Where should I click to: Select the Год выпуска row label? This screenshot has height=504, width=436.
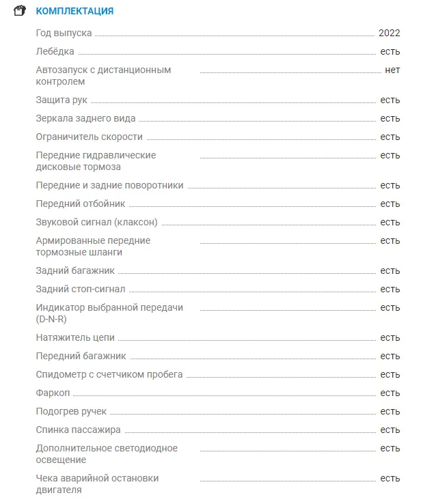point(64,33)
